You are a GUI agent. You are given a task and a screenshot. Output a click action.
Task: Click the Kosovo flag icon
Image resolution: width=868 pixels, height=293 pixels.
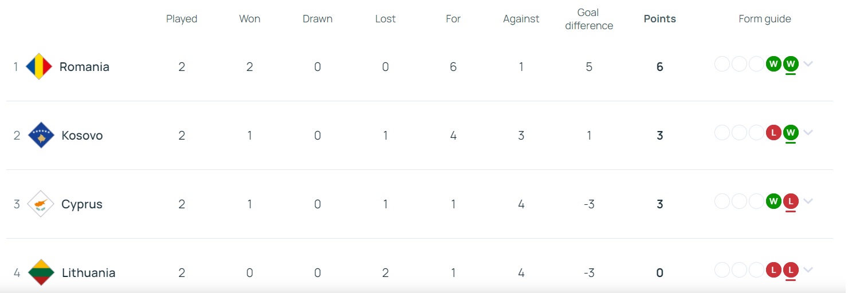(x=41, y=135)
